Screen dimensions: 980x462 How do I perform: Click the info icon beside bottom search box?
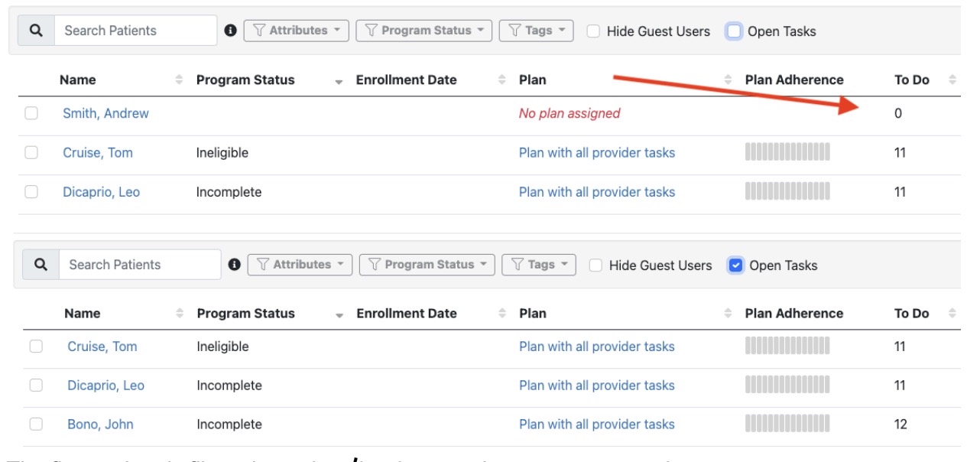235,265
